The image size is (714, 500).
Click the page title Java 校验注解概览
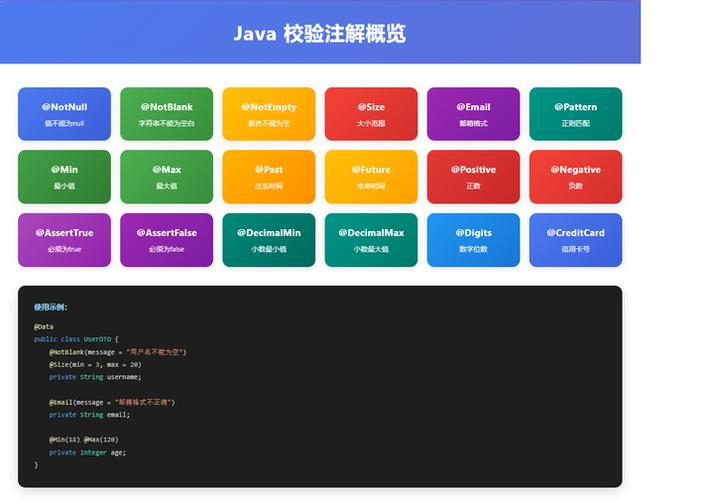pos(320,34)
